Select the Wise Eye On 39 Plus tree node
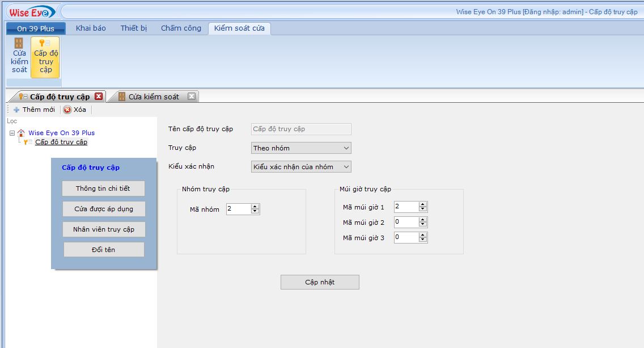This screenshot has width=644, height=348. click(x=61, y=133)
